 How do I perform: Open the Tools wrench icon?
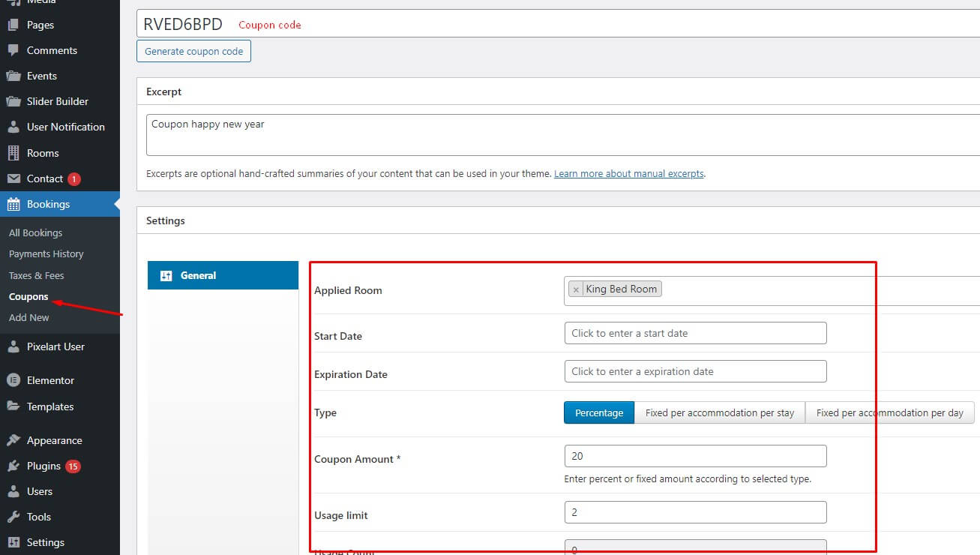pyautogui.click(x=13, y=517)
